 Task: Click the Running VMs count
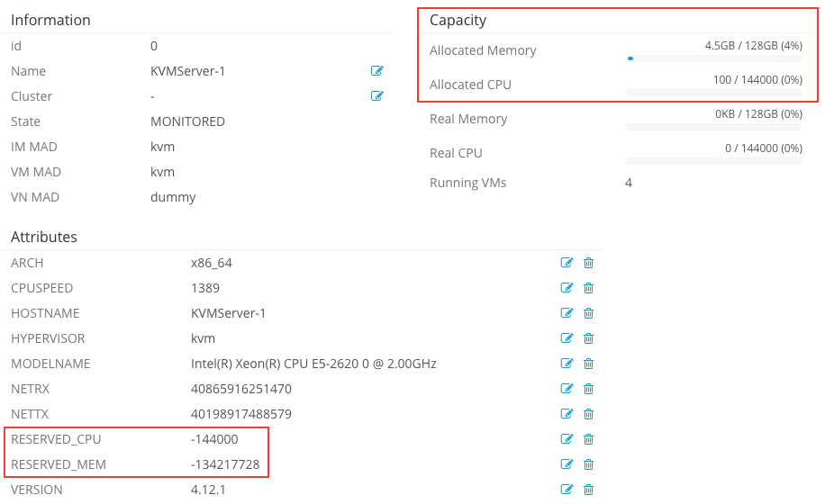point(629,183)
